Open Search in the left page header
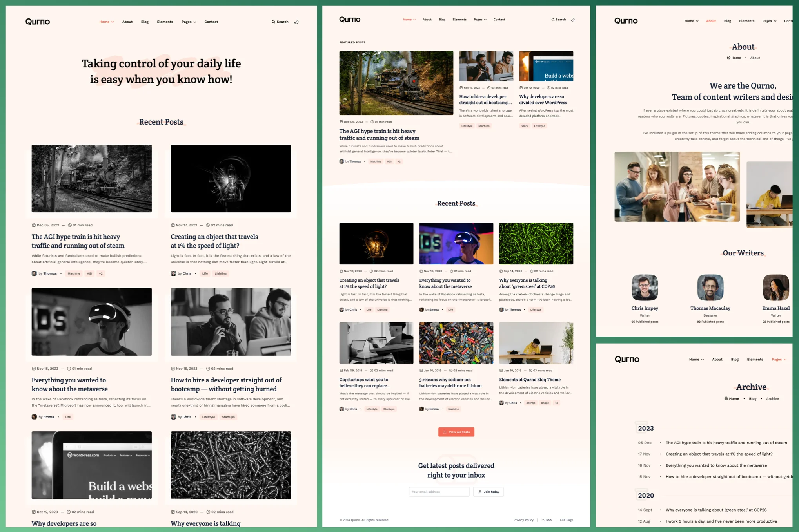Viewport: 799px width, 532px height. tap(280, 22)
